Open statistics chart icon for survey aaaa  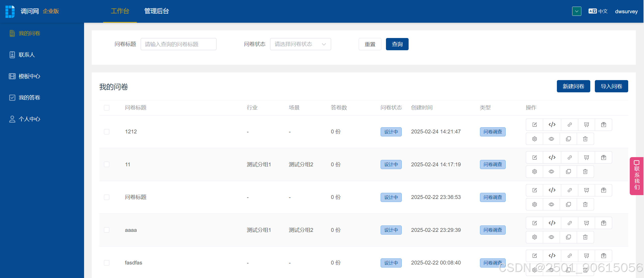(x=586, y=223)
